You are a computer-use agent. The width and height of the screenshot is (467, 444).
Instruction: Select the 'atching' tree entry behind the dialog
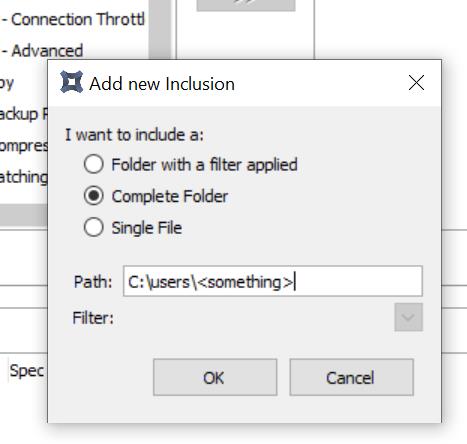pos(23,177)
